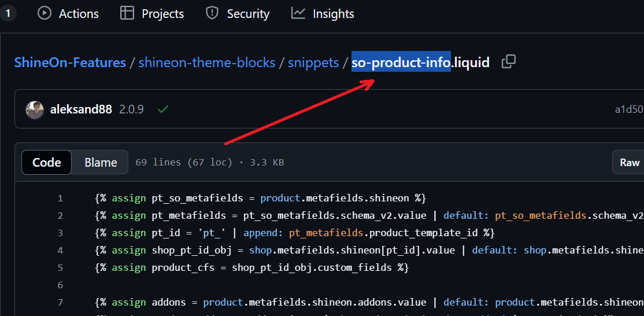Select line number 1
Image resolution: width=644 pixels, height=316 pixels.
pyautogui.click(x=60, y=199)
